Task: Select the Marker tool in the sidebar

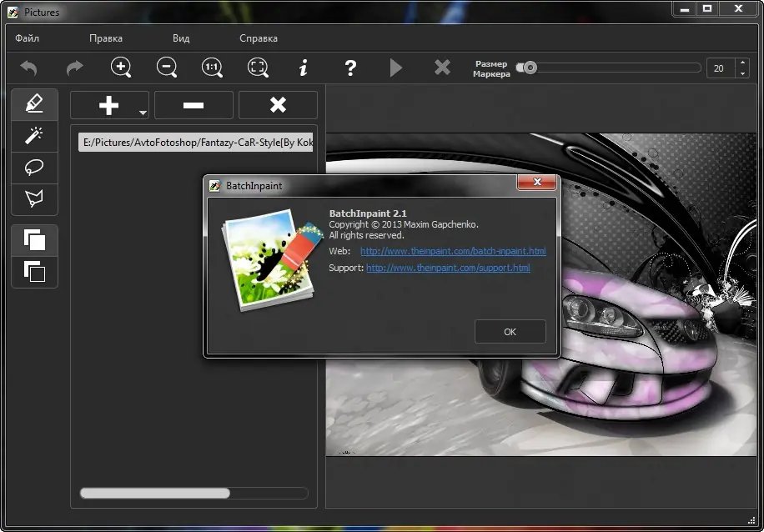Action: [x=34, y=104]
